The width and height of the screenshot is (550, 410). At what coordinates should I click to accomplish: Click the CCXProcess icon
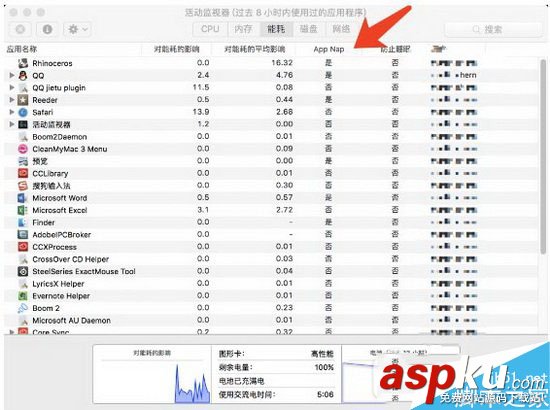point(23,247)
